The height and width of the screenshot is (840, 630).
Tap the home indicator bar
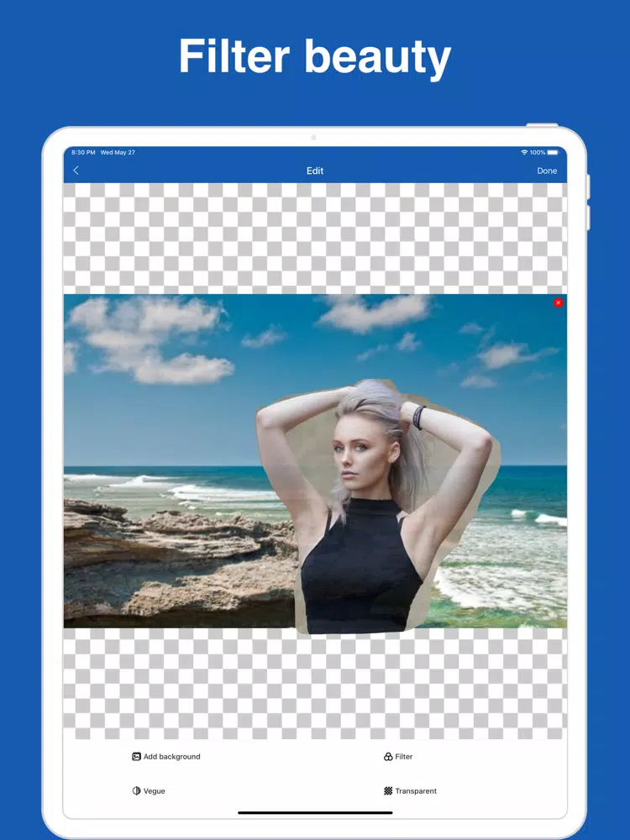click(x=315, y=812)
